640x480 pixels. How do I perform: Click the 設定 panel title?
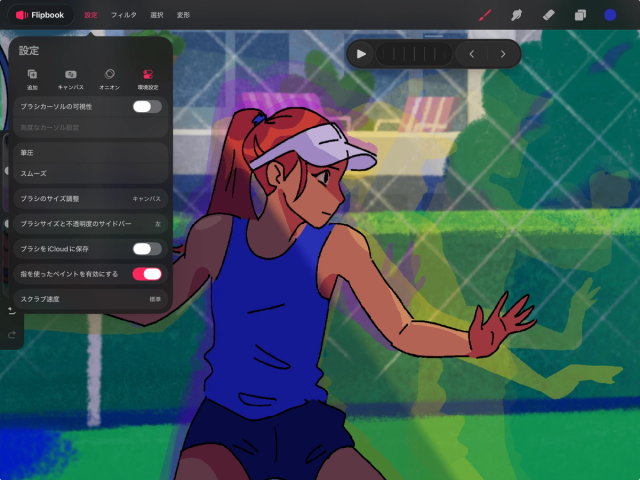pos(29,51)
